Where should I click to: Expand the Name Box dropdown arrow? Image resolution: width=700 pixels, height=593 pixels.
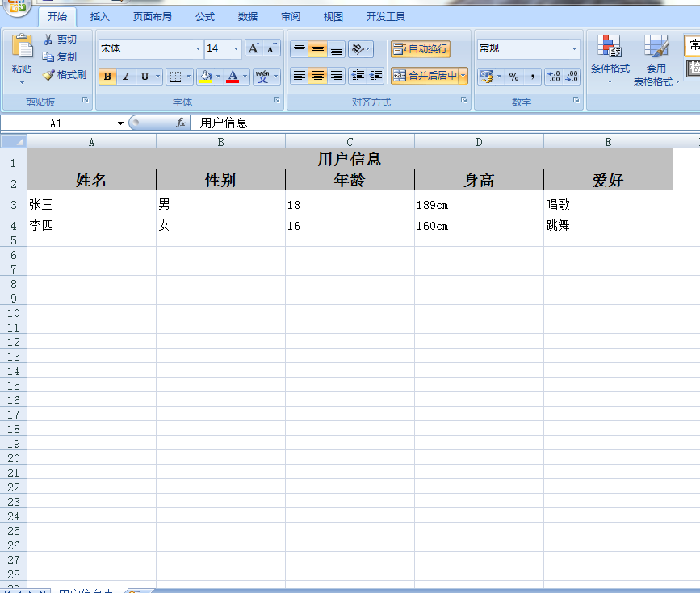pos(120,123)
